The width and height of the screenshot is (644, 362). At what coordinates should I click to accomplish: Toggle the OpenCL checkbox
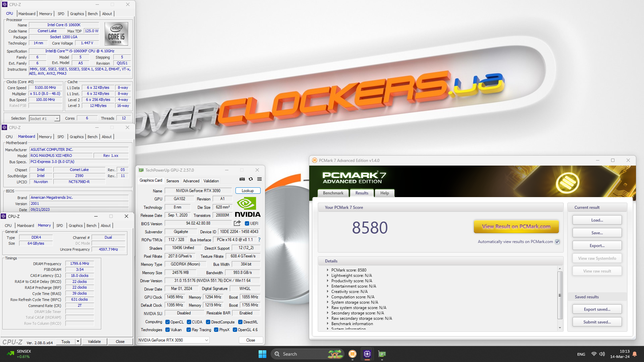[167, 322]
